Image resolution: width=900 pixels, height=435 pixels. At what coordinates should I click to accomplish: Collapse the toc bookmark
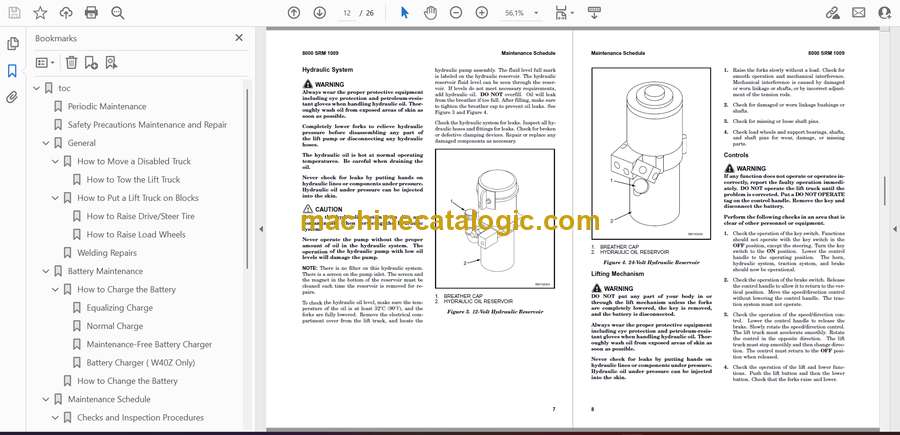(x=37, y=88)
